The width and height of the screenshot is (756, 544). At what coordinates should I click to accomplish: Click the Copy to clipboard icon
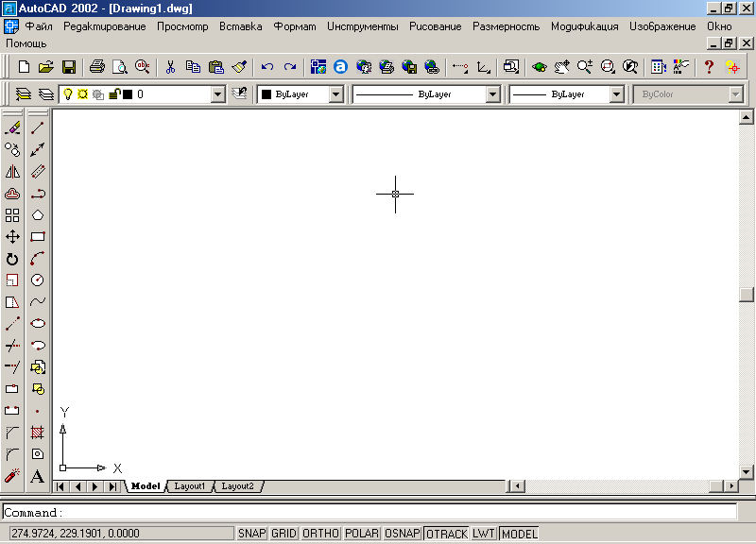pyautogui.click(x=193, y=66)
